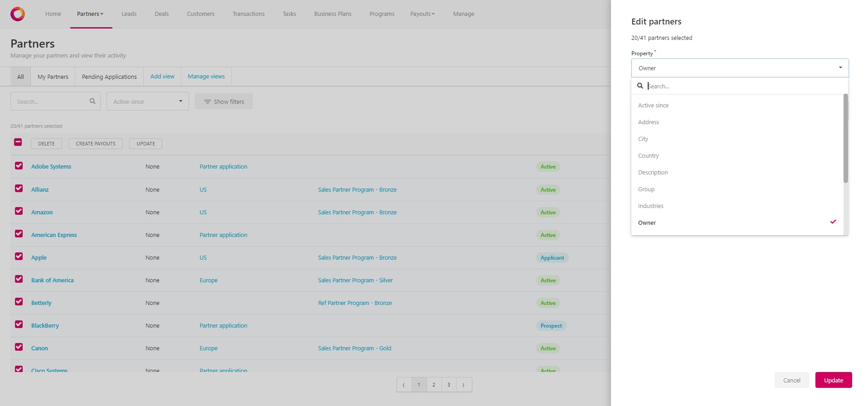868x406 pixels.
Task: Toggle the select-all partners checkbox
Action: (18, 142)
